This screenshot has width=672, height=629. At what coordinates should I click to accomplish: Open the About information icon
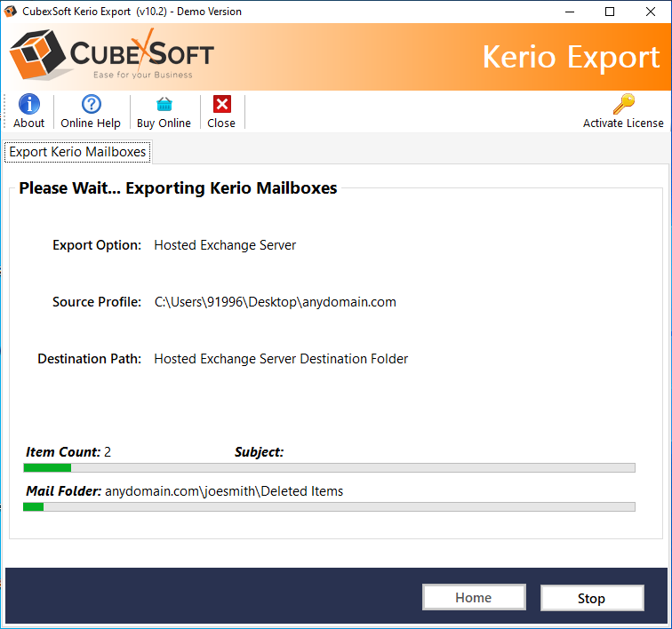point(28,105)
